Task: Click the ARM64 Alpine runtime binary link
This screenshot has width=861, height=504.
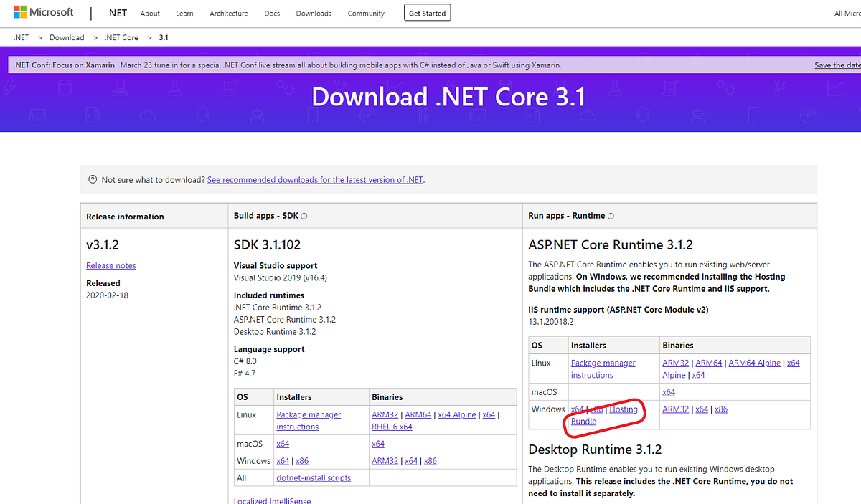Action: coord(754,363)
